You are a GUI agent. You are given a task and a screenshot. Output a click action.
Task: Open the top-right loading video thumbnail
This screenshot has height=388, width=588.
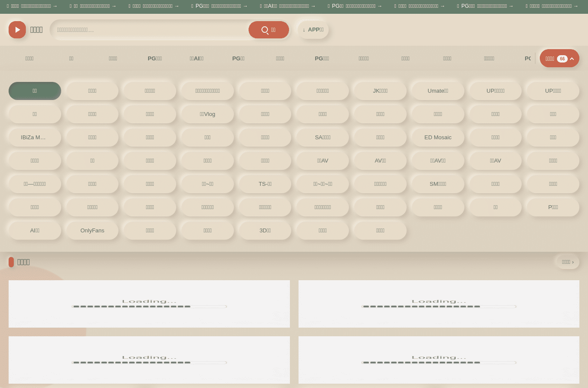(439, 304)
